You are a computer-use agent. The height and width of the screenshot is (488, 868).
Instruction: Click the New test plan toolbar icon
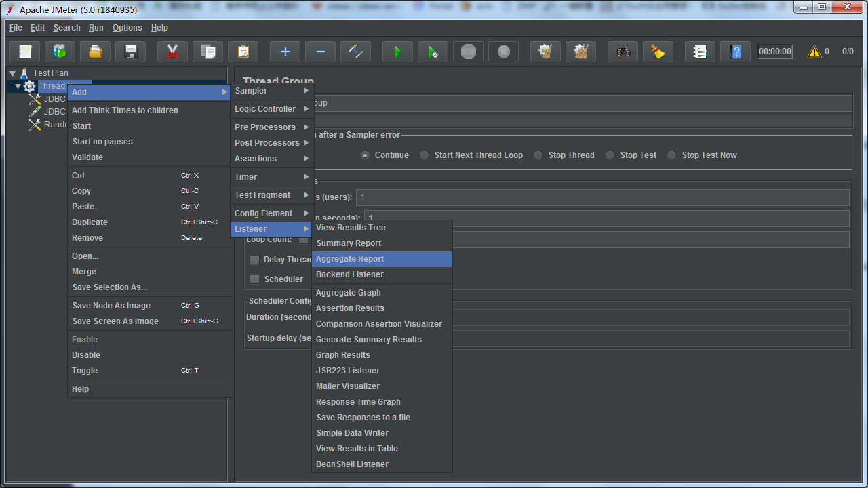point(25,52)
